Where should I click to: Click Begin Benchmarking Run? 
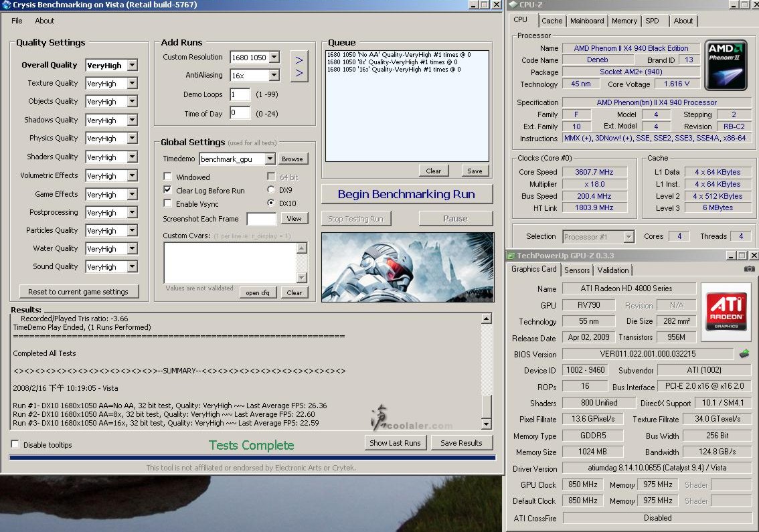pos(407,194)
